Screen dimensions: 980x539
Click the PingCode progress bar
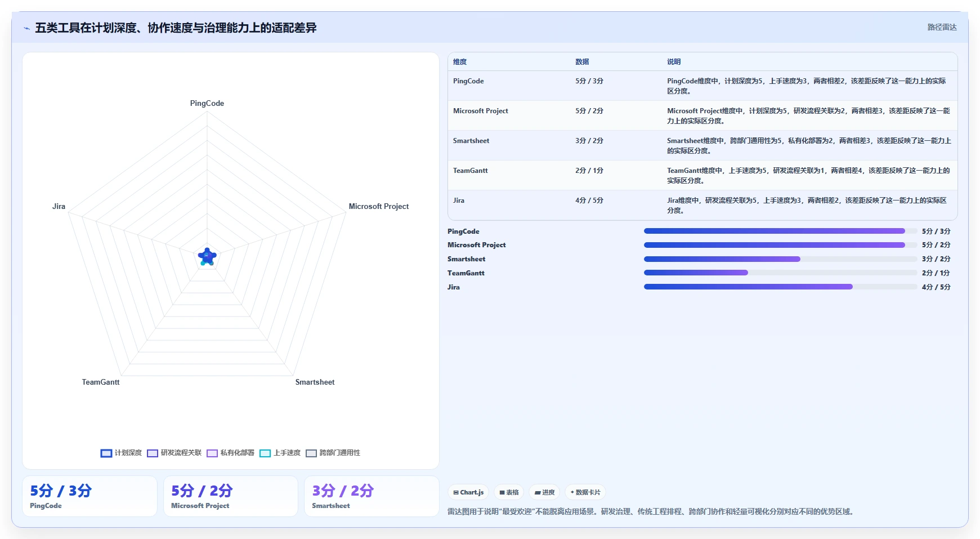coord(780,231)
